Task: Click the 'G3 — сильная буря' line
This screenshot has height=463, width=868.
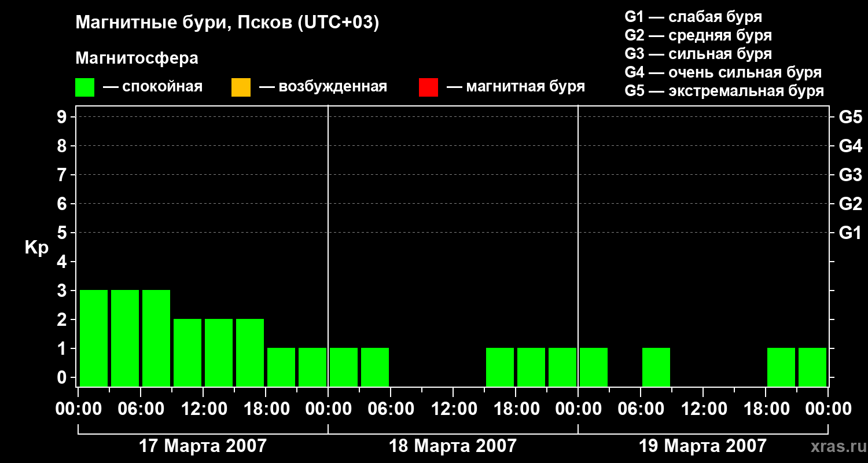Action: pos(698,54)
